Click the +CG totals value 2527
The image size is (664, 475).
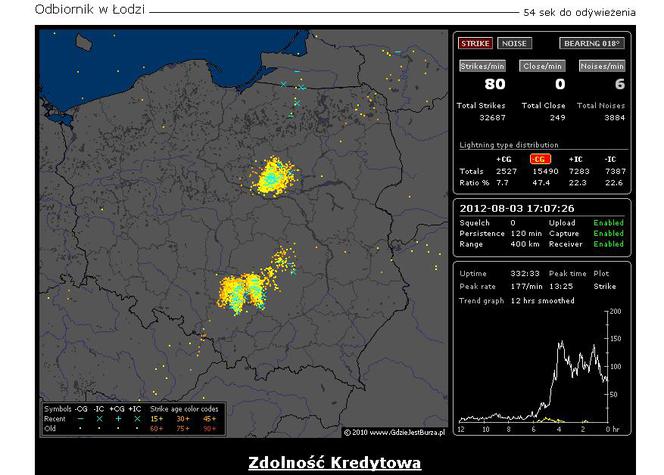[x=506, y=171]
